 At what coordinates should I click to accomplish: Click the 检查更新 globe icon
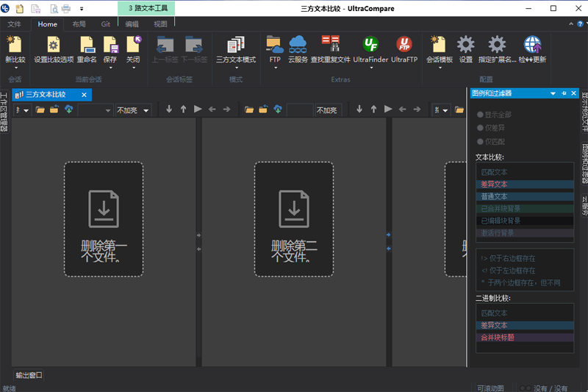click(532, 46)
